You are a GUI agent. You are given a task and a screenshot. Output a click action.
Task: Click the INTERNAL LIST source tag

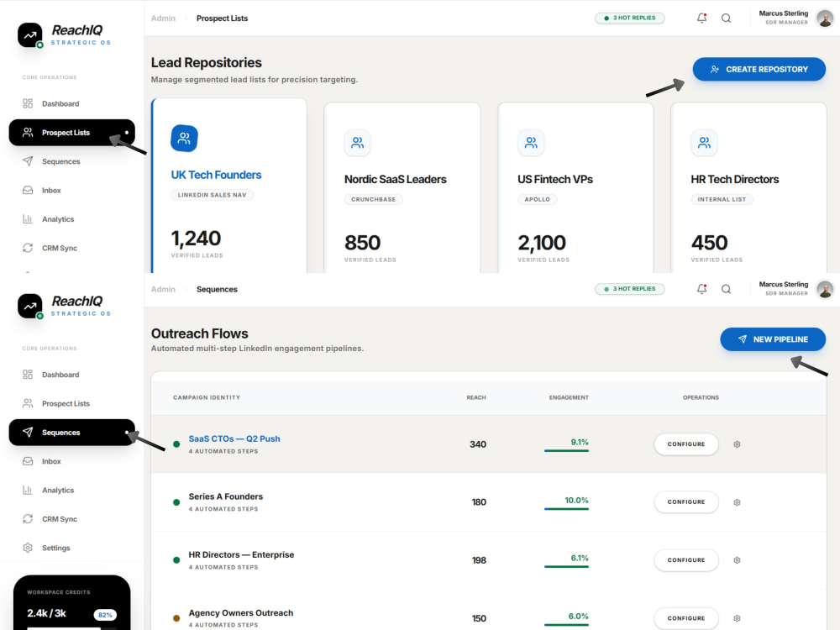click(x=722, y=199)
